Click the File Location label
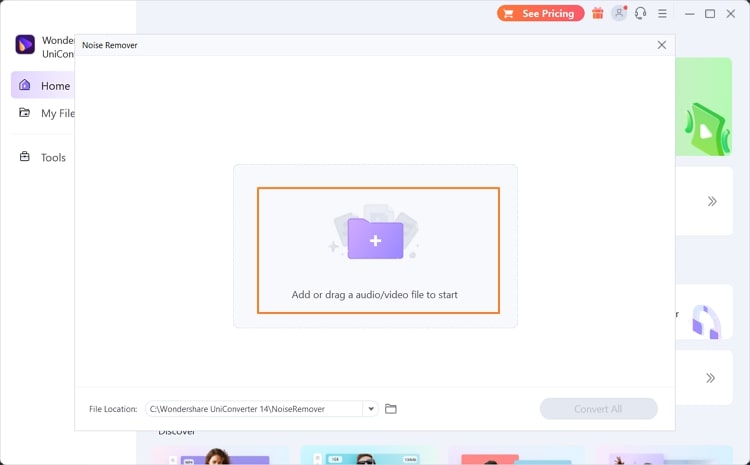 (113, 409)
